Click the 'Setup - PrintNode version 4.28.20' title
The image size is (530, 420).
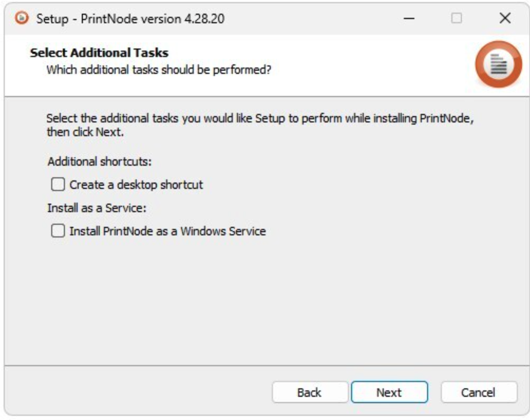click(130, 19)
